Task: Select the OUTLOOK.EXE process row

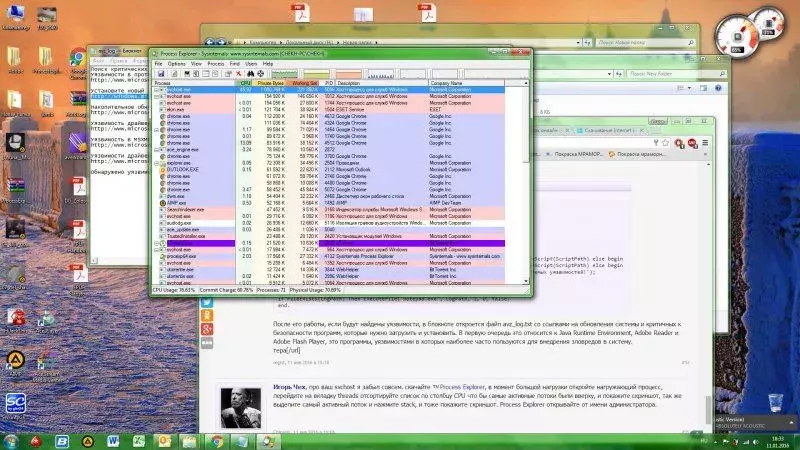Action: (x=329, y=170)
